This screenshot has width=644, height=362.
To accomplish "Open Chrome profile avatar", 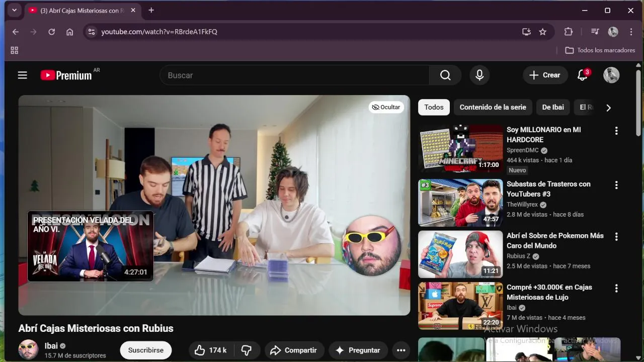I will [x=613, y=32].
